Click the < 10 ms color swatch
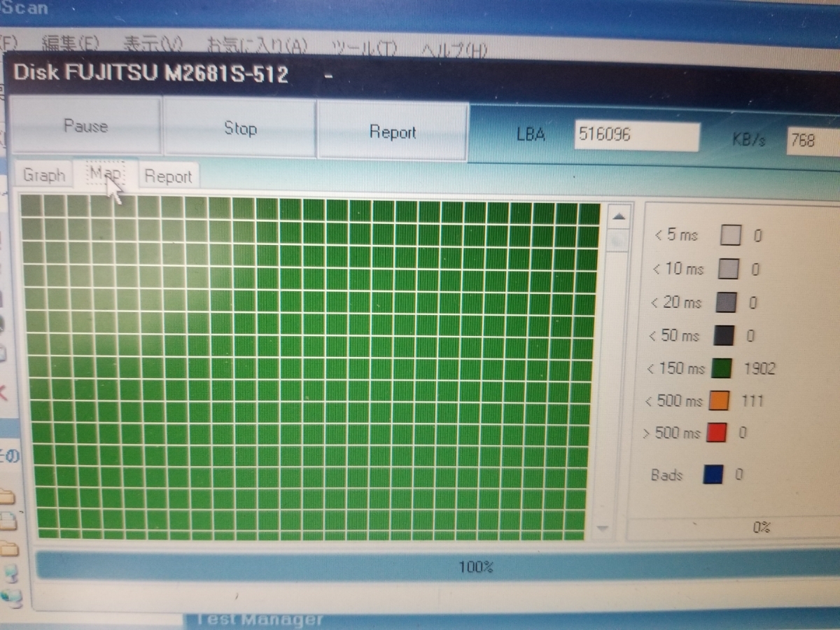 (729, 269)
